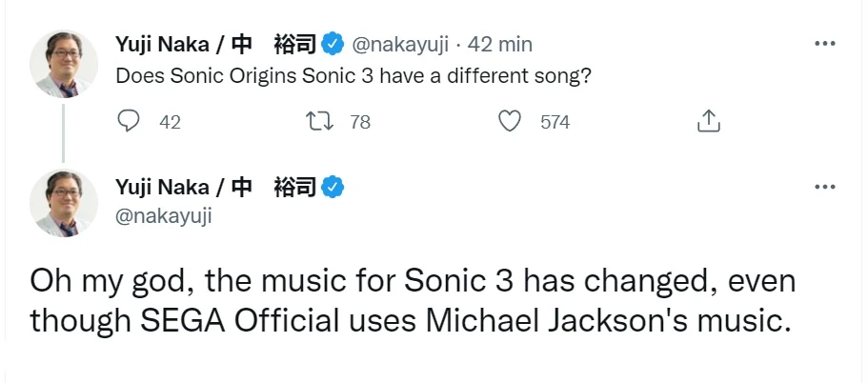Click the share upload icon

coord(707,121)
